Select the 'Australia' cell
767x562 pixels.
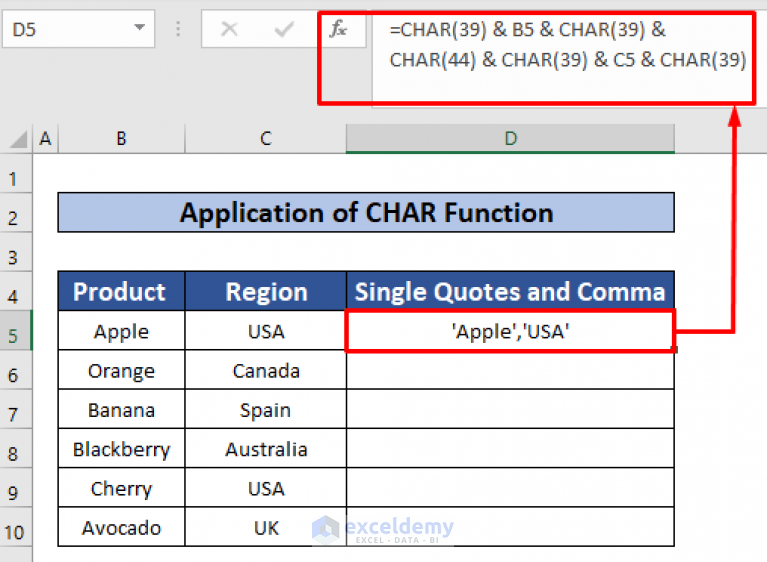click(266, 449)
